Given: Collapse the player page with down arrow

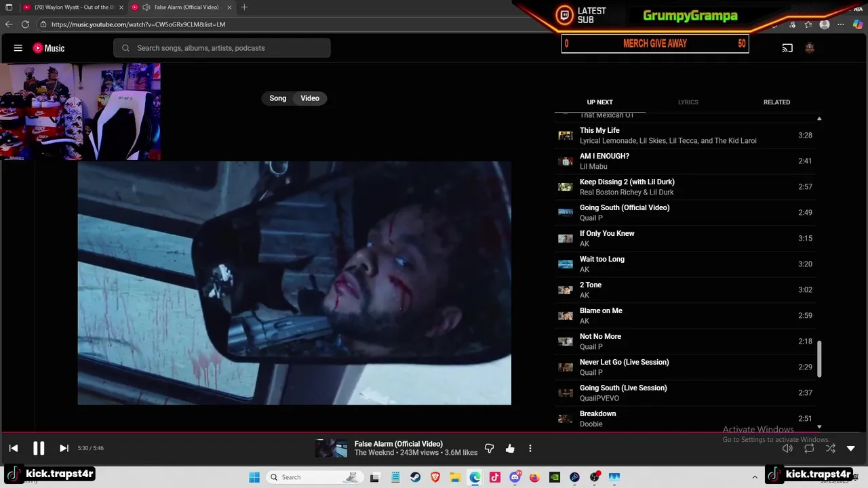Looking at the screenshot, I should coord(851,448).
